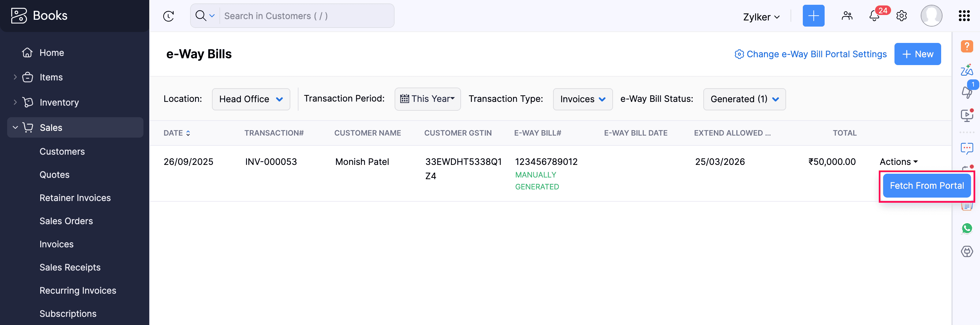This screenshot has width=980, height=325.
Task: Open the Generated (1) status dropdown
Action: point(744,99)
